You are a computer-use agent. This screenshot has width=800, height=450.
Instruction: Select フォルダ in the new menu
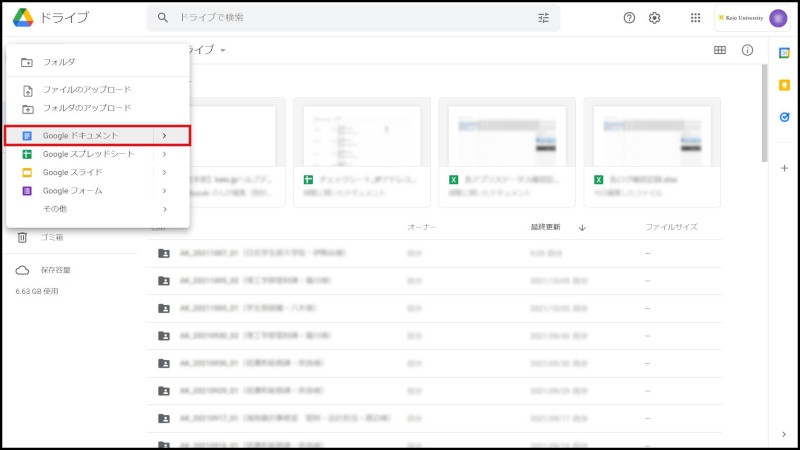[x=58, y=62]
